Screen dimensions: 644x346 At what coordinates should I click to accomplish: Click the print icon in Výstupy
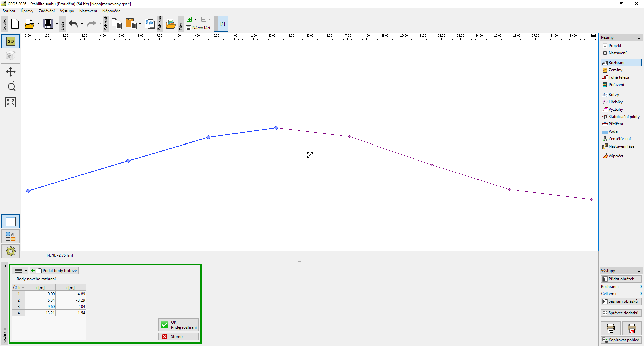pyautogui.click(x=611, y=328)
